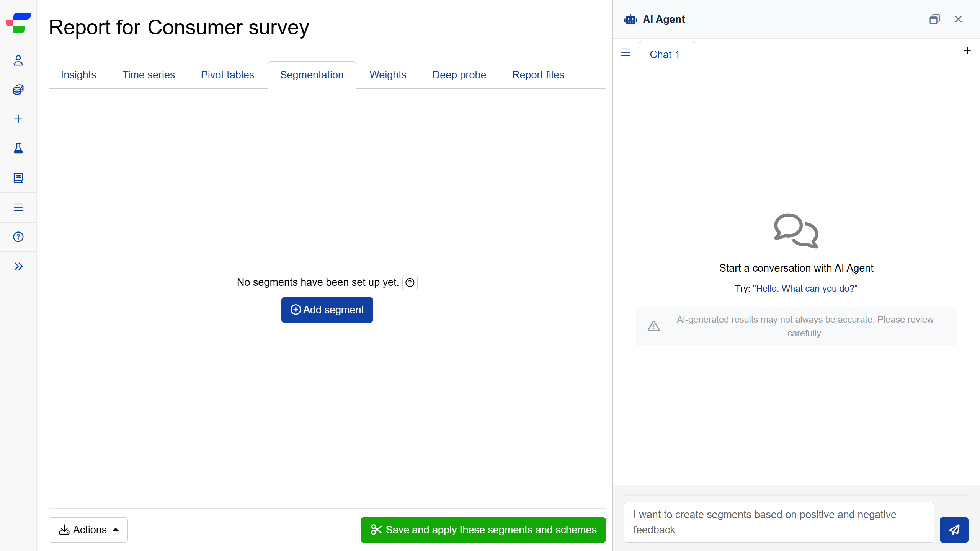Toggle the chat list hamburger menu
Screen dimensions: 980x551
click(x=626, y=52)
